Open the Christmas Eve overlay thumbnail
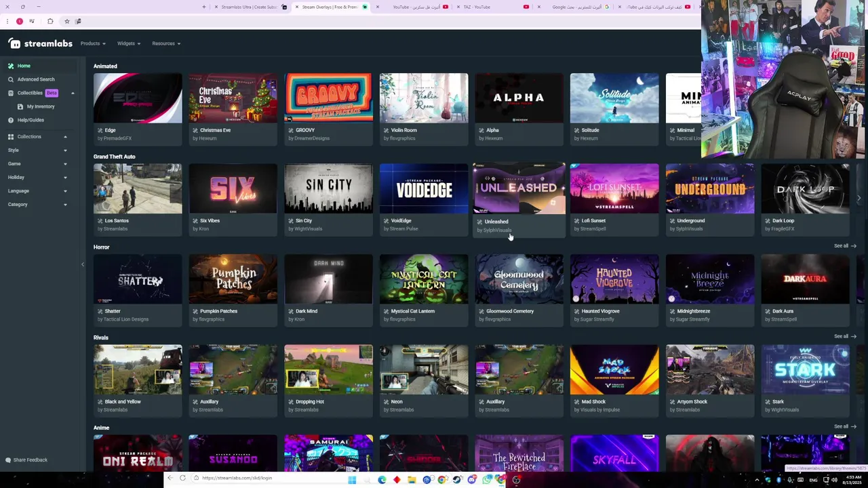This screenshot has width=868, height=488. tap(233, 98)
